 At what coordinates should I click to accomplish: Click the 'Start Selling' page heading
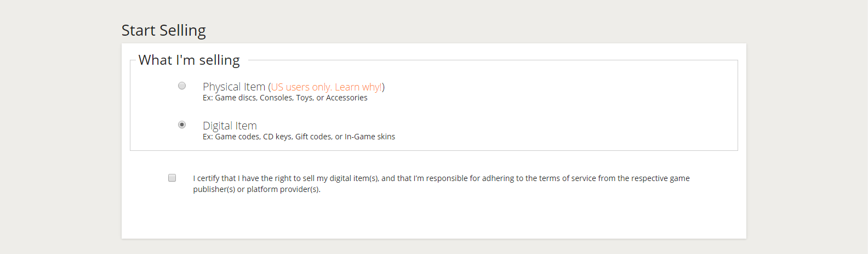(x=163, y=30)
